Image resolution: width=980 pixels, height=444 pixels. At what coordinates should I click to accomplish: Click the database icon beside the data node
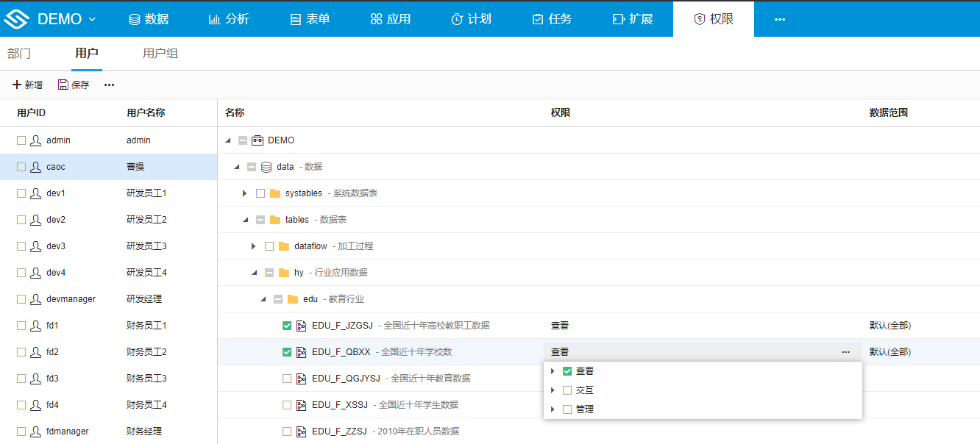tap(266, 166)
